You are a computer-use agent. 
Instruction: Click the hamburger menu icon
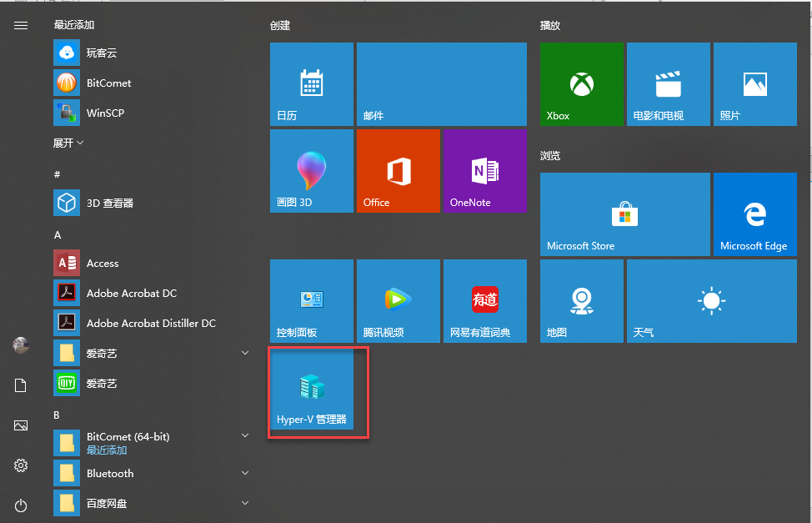(x=21, y=25)
